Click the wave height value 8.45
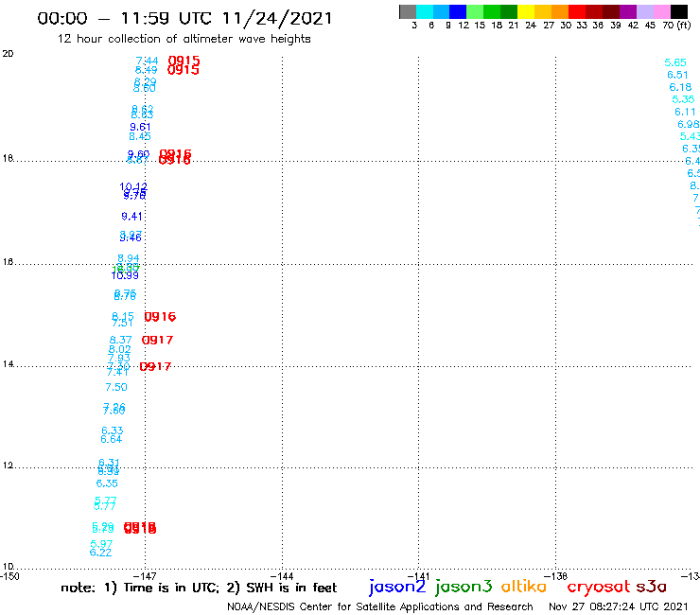 (140, 136)
